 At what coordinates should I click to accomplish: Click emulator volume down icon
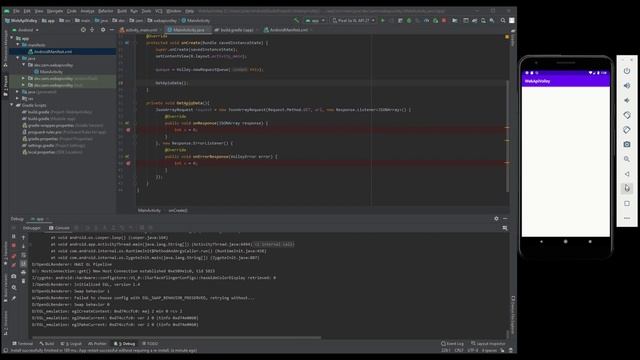[627, 100]
